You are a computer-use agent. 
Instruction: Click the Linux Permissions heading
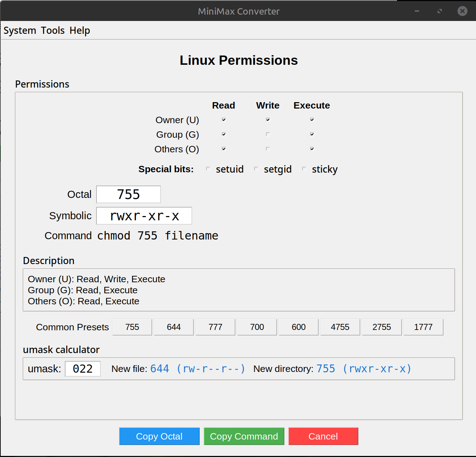pos(239,61)
